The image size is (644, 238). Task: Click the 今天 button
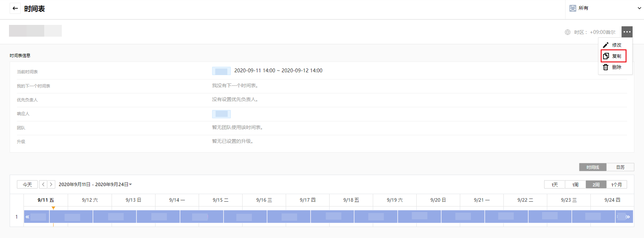(27, 184)
